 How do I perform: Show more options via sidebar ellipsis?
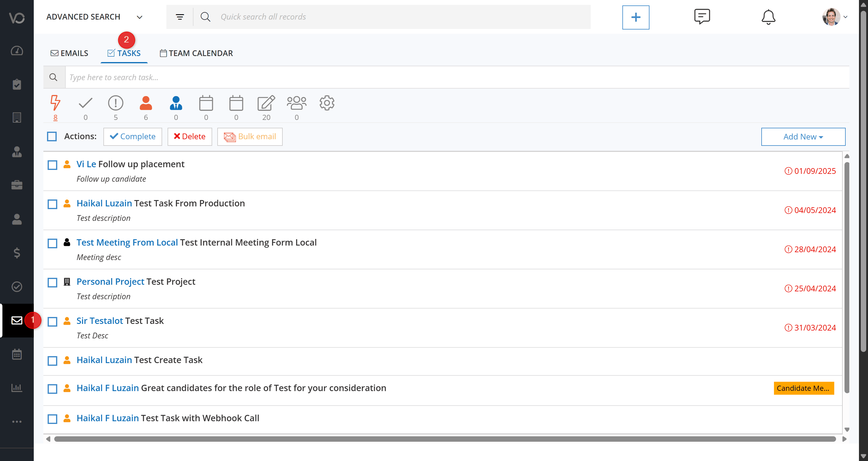pos(17,422)
